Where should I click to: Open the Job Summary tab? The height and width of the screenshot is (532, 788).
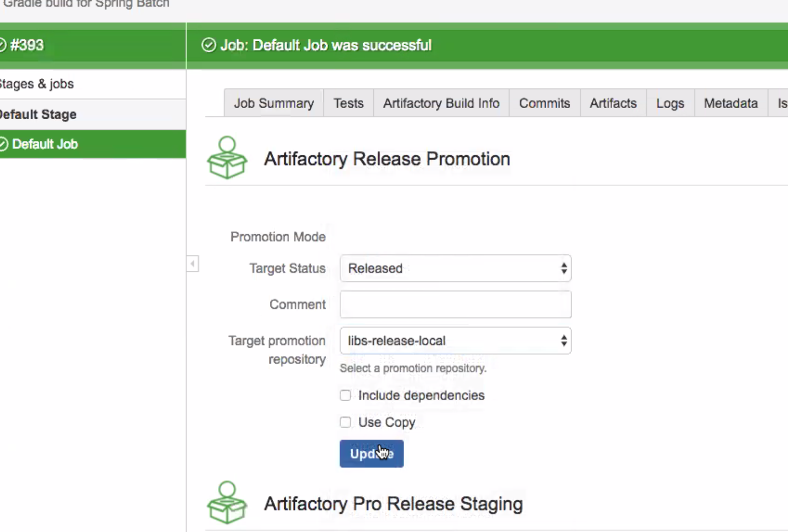point(274,103)
